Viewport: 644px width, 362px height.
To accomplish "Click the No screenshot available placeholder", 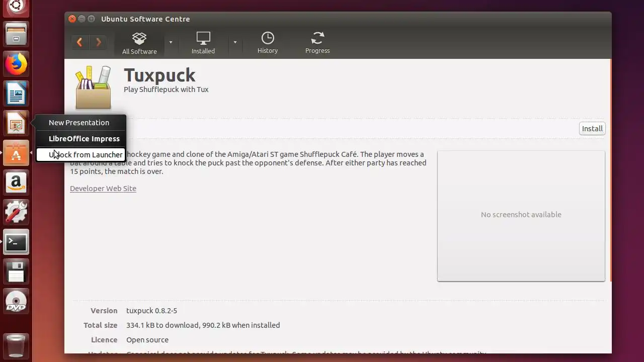I will pyautogui.click(x=521, y=215).
